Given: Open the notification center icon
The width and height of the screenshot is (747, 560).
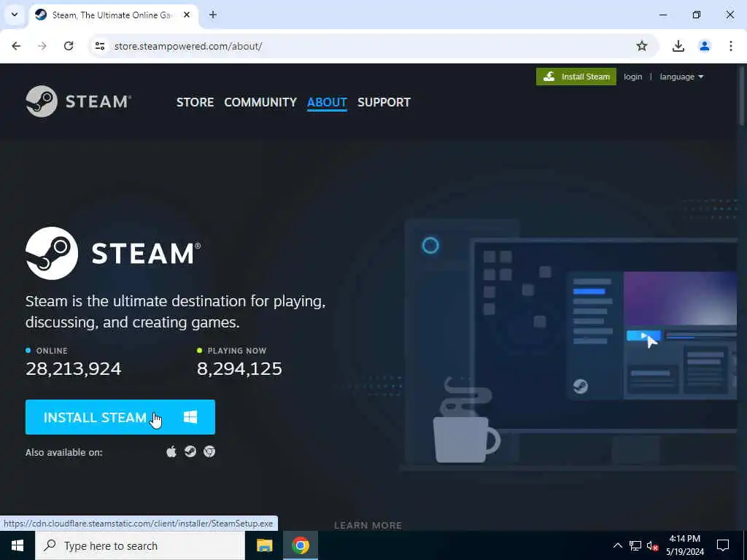Looking at the screenshot, I should pyautogui.click(x=723, y=545).
